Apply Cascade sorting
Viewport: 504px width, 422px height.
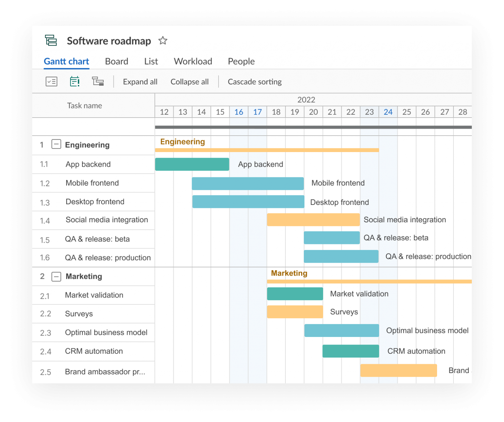pos(255,82)
